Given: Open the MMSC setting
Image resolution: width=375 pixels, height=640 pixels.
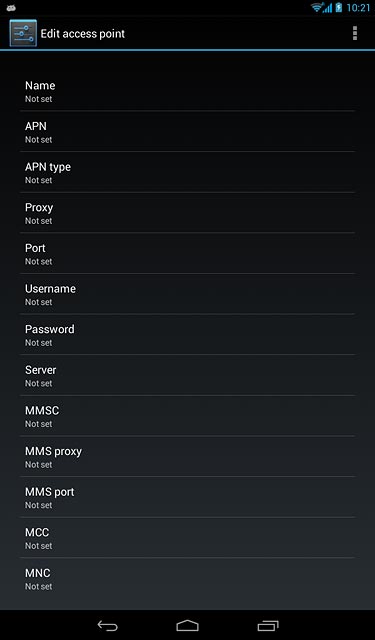Looking at the screenshot, I should [187, 416].
